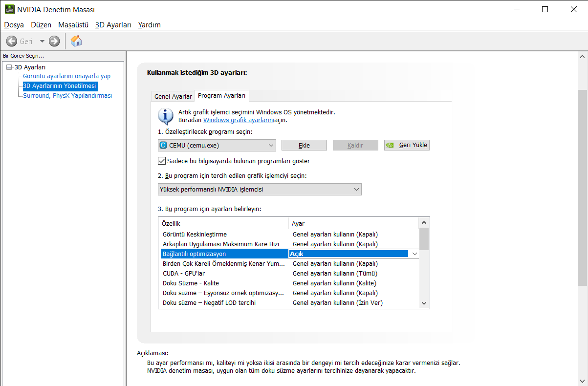This screenshot has width=588, height=386.
Task: Click the Ekle button
Action: pyautogui.click(x=304, y=145)
